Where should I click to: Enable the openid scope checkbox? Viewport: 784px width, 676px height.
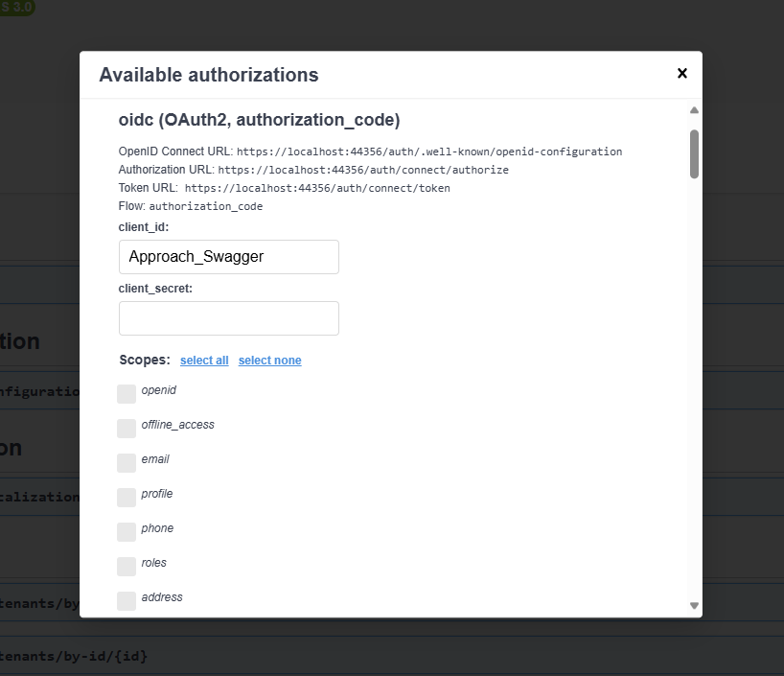(x=127, y=394)
